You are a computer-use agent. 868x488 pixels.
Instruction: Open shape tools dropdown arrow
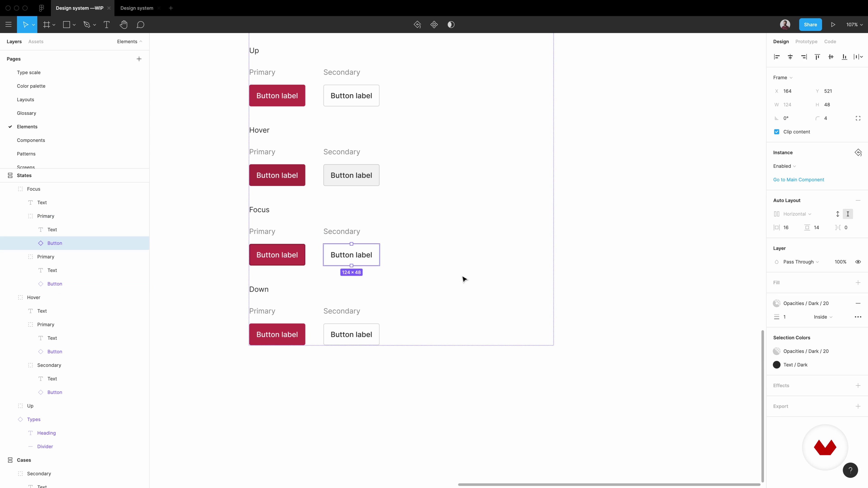[x=74, y=25]
